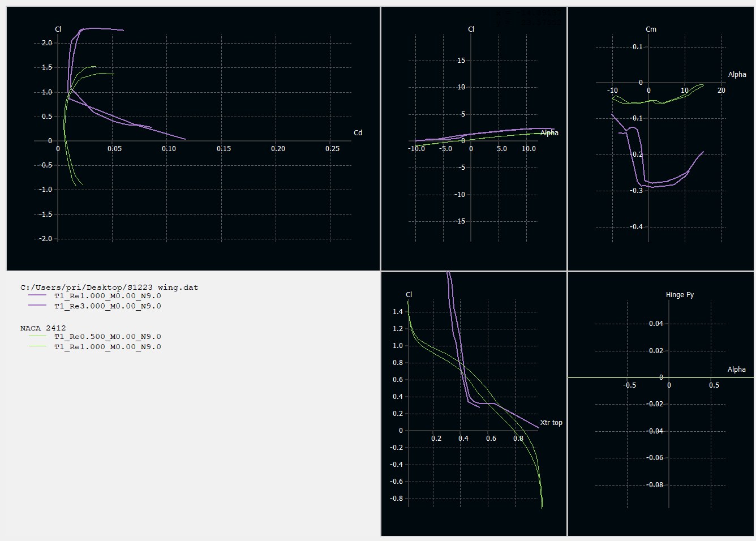Click the 1.4 tick on the Xtr top graph
This screenshot has width=756, height=541.
click(x=398, y=312)
